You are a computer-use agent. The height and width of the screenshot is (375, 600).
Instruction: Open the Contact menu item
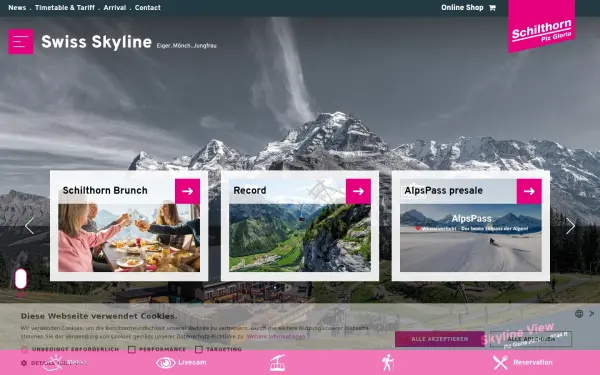pyautogui.click(x=148, y=8)
